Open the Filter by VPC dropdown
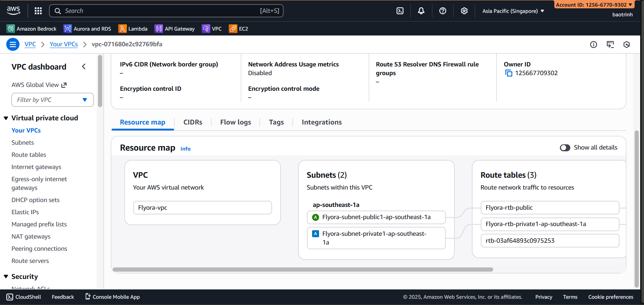The width and height of the screenshot is (644, 305). [52, 100]
